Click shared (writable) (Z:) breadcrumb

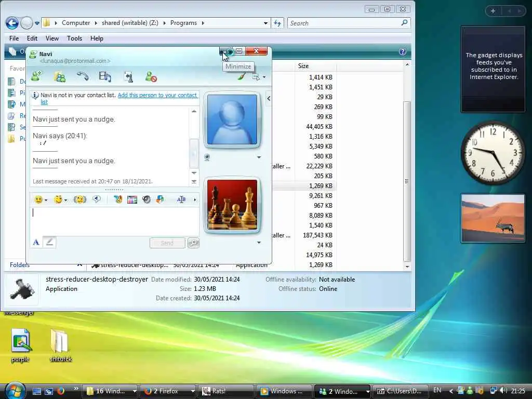tap(130, 23)
